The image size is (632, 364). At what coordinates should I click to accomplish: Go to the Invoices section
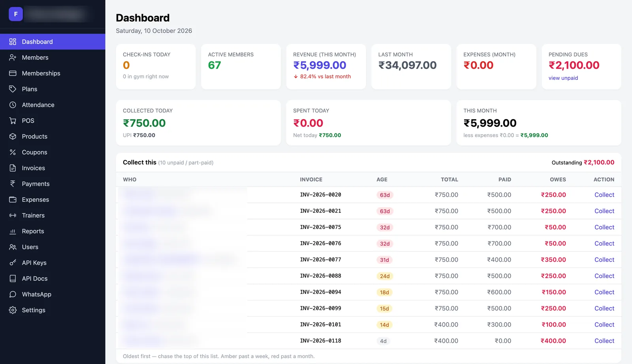(53, 168)
